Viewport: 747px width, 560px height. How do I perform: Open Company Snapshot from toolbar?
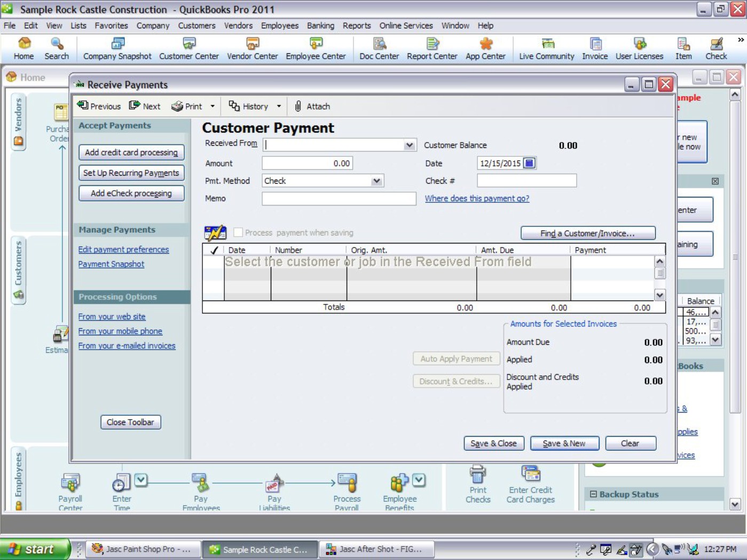pos(117,49)
